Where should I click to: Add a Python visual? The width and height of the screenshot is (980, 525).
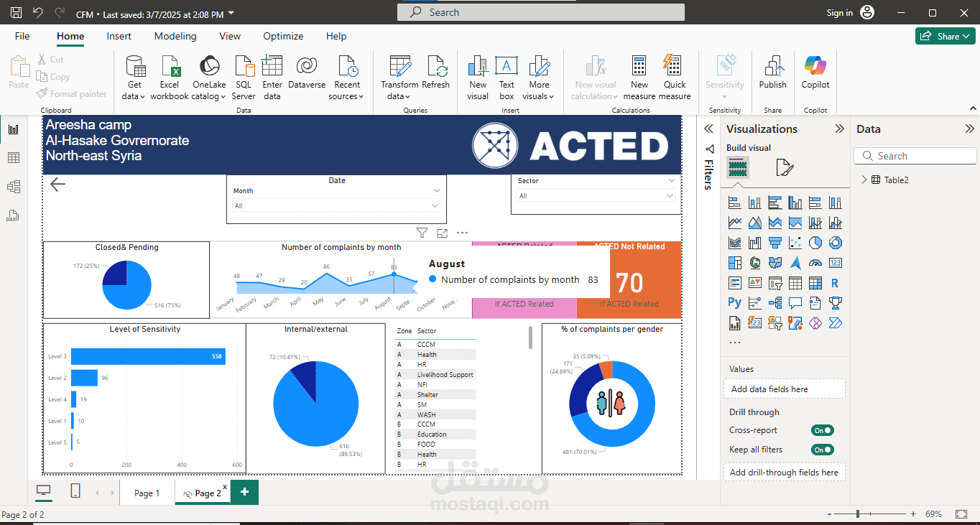[x=734, y=303]
